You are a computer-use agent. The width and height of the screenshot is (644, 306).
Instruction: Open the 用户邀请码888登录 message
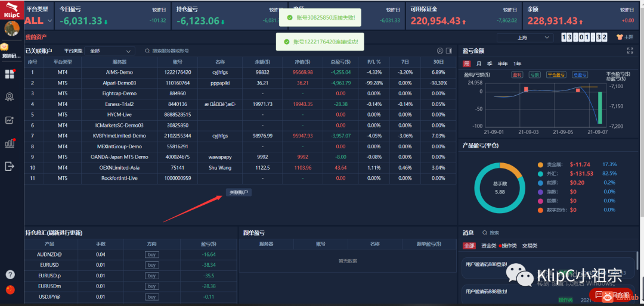tap(549, 267)
